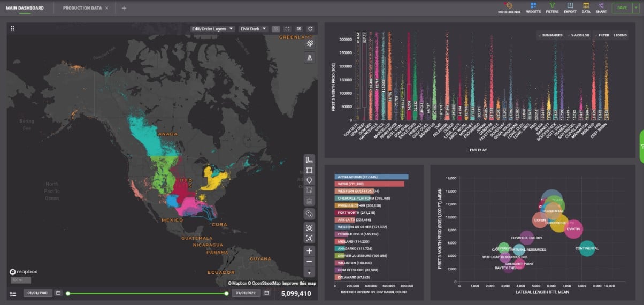Switch to the Production Data tab
Image resolution: width=644 pixels, height=305 pixels.
pos(82,8)
